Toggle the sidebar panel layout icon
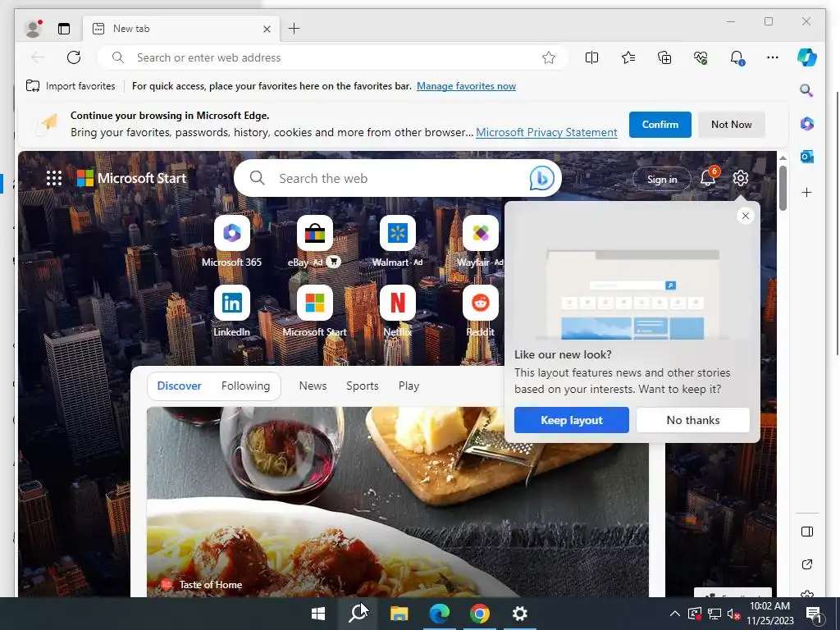The image size is (840, 630). (x=807, y=532)
